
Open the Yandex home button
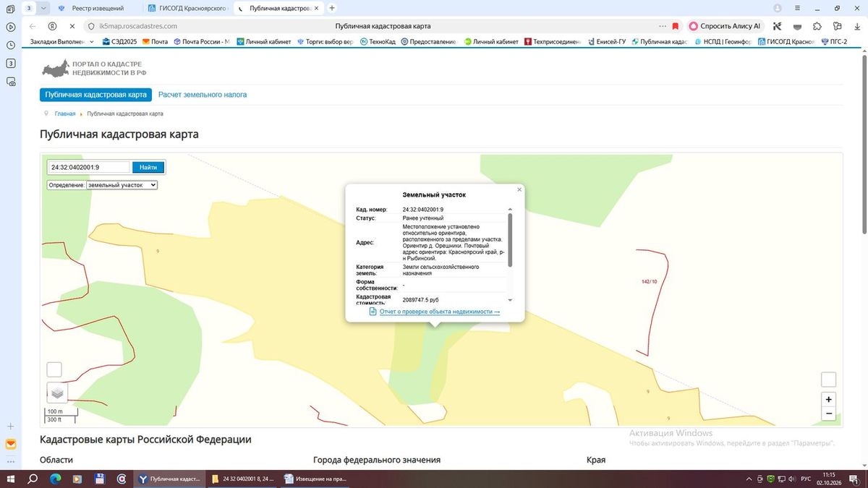tap(52, 26)
